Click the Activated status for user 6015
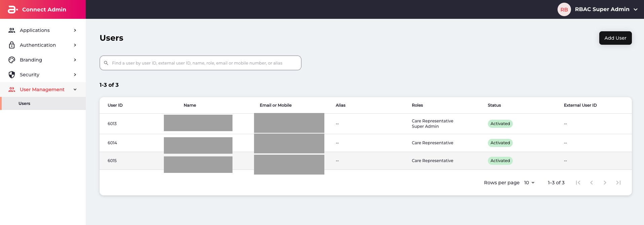Viewport: 644px width, 225px height. tap(500, 161)
